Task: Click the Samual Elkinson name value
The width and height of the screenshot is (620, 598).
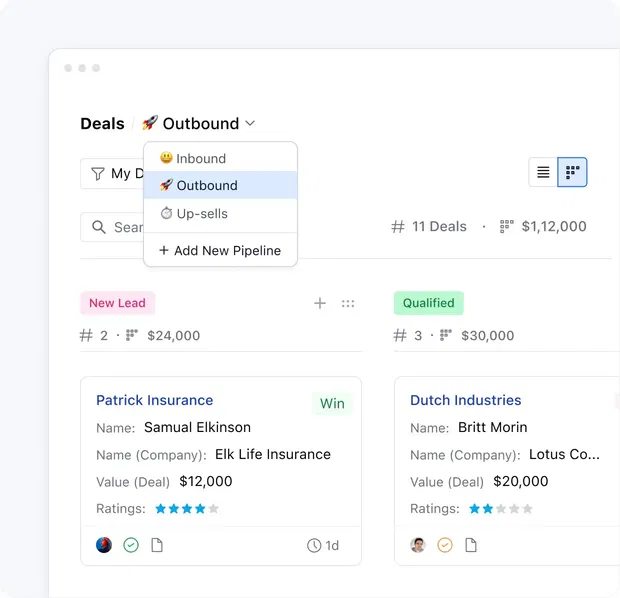Action: click(x=197, y=428)
